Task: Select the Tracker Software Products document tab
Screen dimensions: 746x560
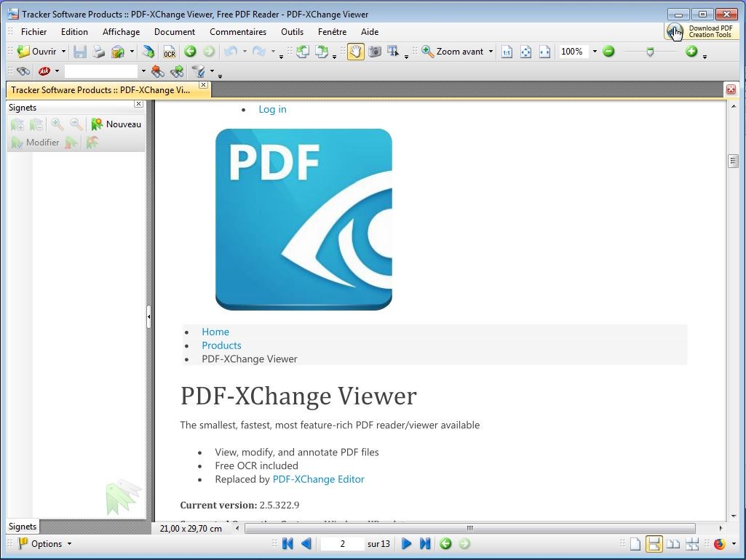Action: pyautogui.click(x=102, y=90)
